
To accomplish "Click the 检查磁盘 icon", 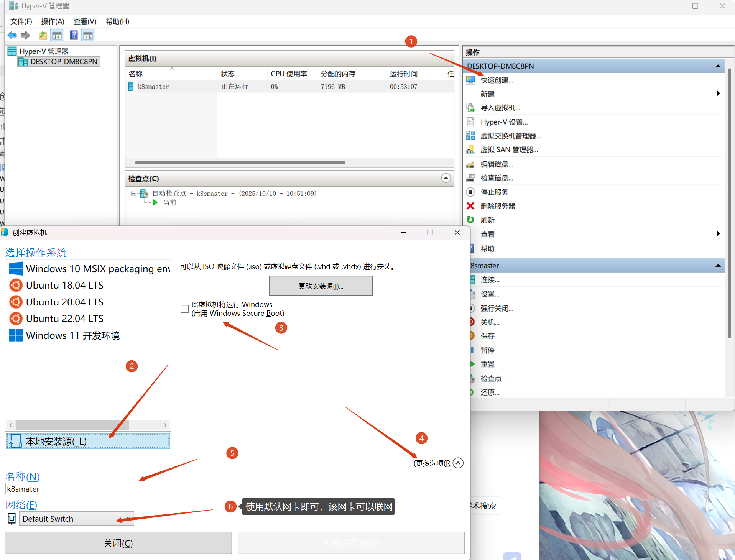I will 470,178.
